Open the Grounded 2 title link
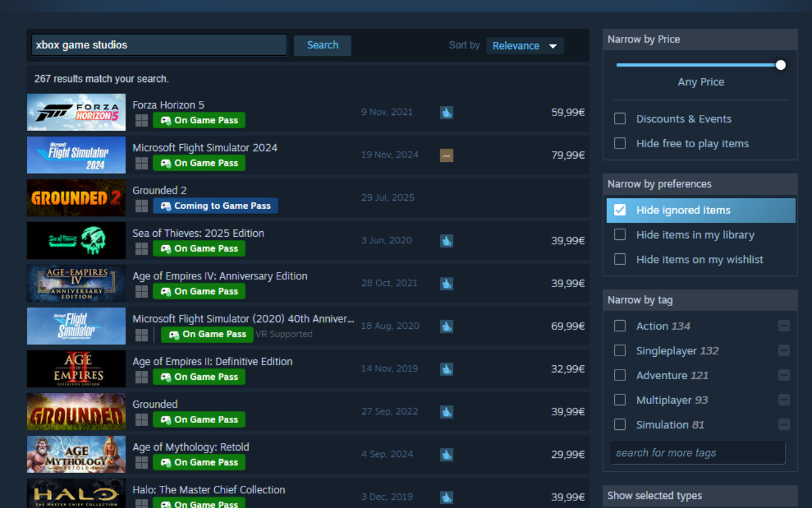The height and width of the screenshot is (508, 812). tap(159, 190)
